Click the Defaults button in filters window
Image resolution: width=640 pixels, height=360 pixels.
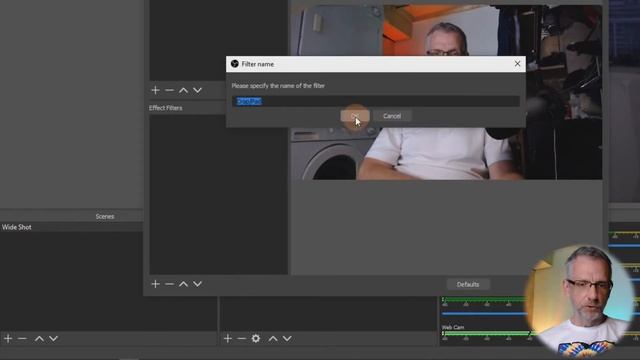coord(468,284)
